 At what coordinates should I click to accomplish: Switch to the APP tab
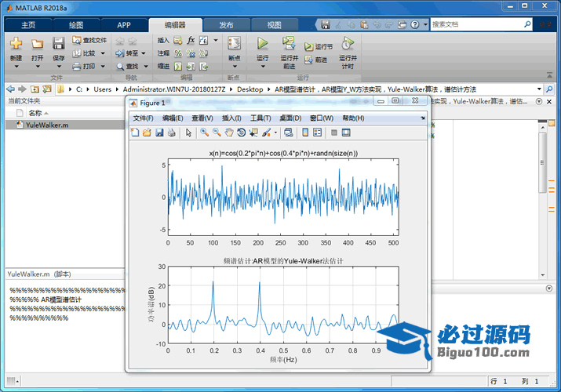(x=124, y=25)
